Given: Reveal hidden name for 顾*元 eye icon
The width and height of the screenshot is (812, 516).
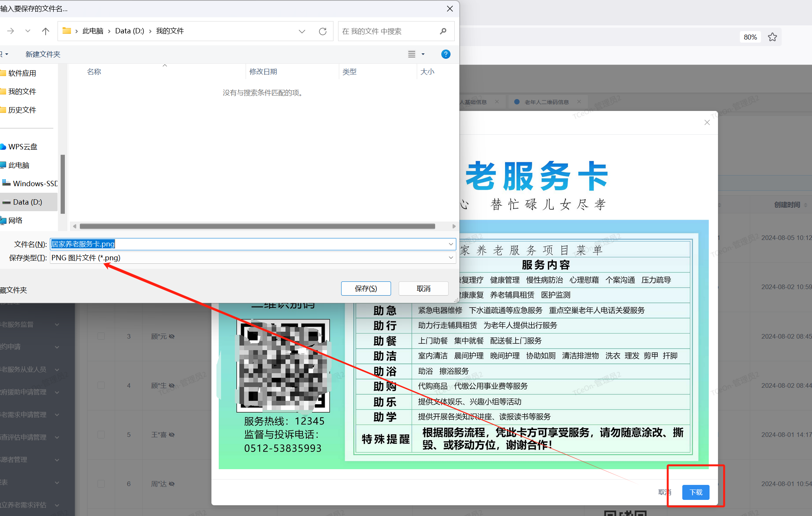Looking at the screenshot, I should click(172, 337).
